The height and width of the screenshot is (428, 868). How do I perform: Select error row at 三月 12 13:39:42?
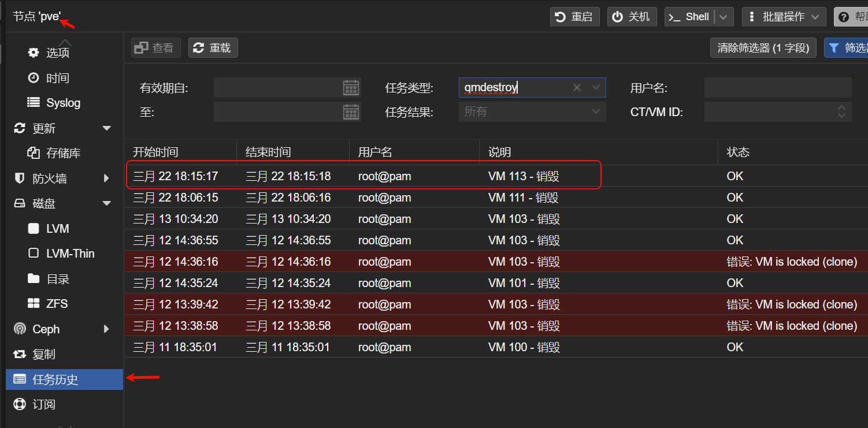click(x=496, y=304)
